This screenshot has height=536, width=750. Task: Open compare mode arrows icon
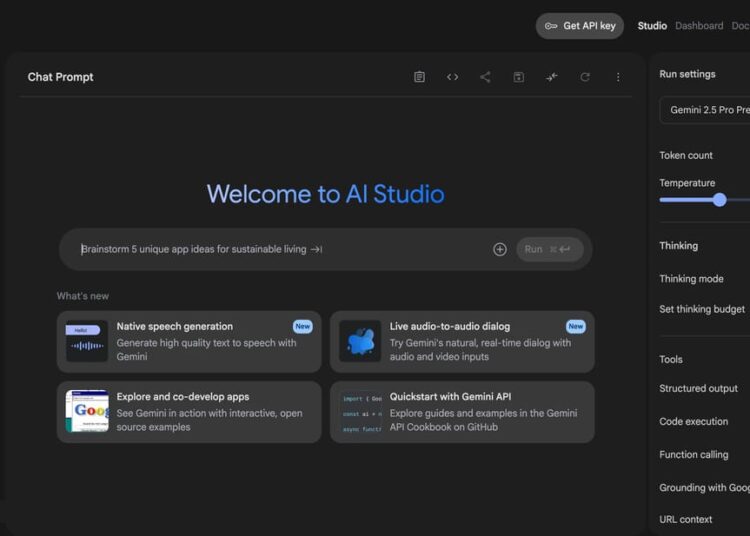point(551,77)
